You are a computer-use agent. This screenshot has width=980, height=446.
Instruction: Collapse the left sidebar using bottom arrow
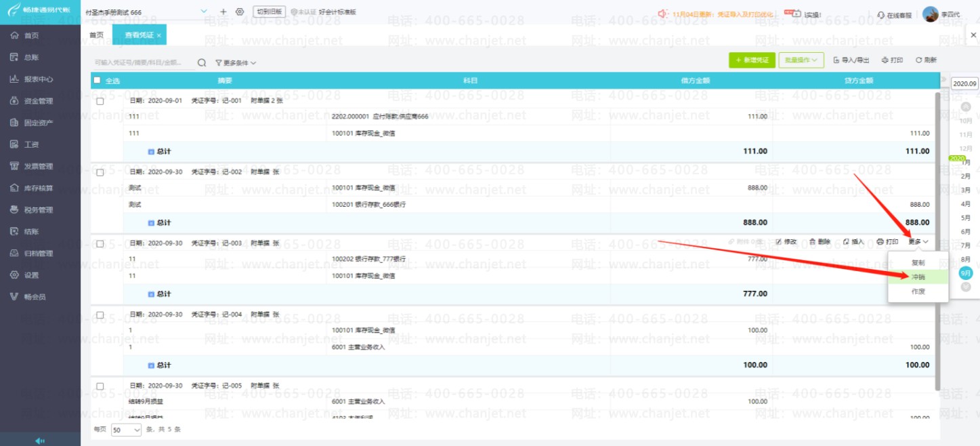tap(40, 440)
